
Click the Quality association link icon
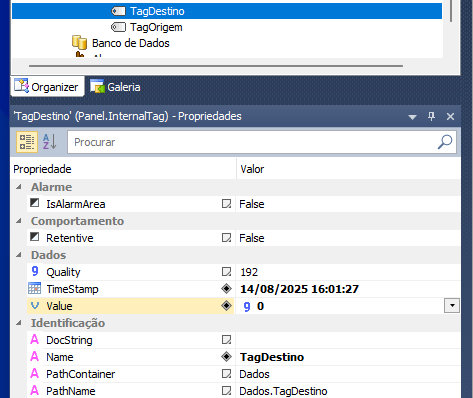point(226,272)
